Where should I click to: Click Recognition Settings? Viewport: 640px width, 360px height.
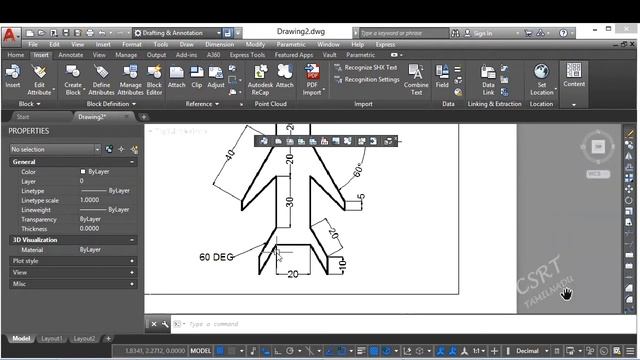tap(367, 80)
